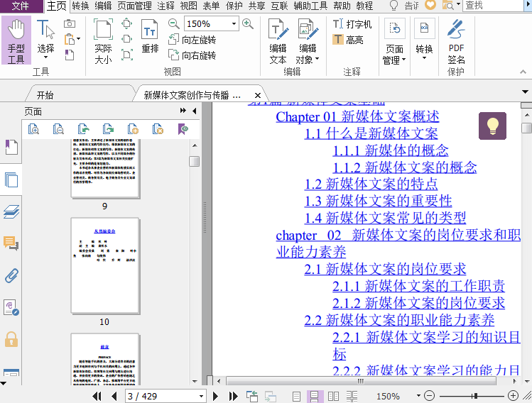Activate the Select text tool
Image resolution: width=532 pixels, height=403 pixels.
coord(45,39)
